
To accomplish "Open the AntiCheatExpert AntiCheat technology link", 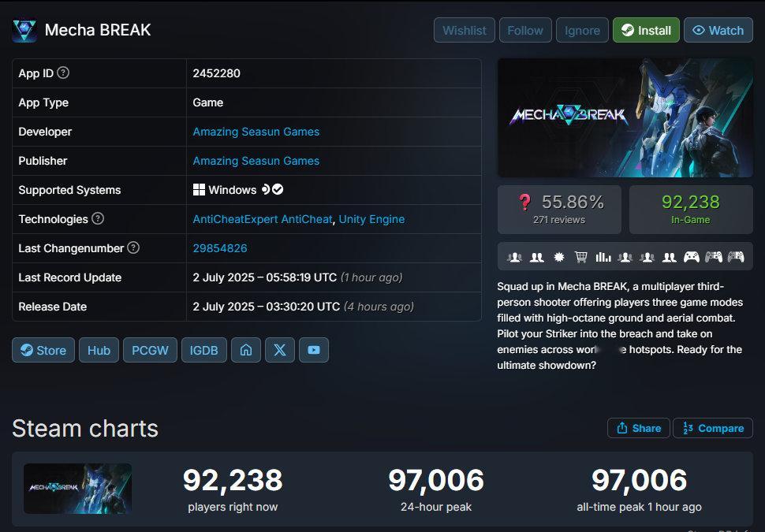I will tap(263, 219).
